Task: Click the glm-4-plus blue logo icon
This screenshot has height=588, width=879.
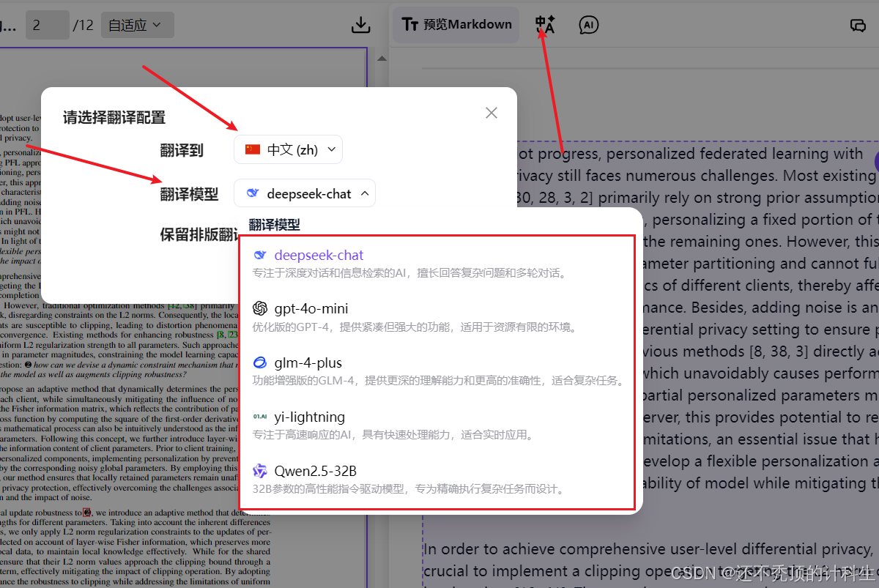Action: tap(260, 362)
